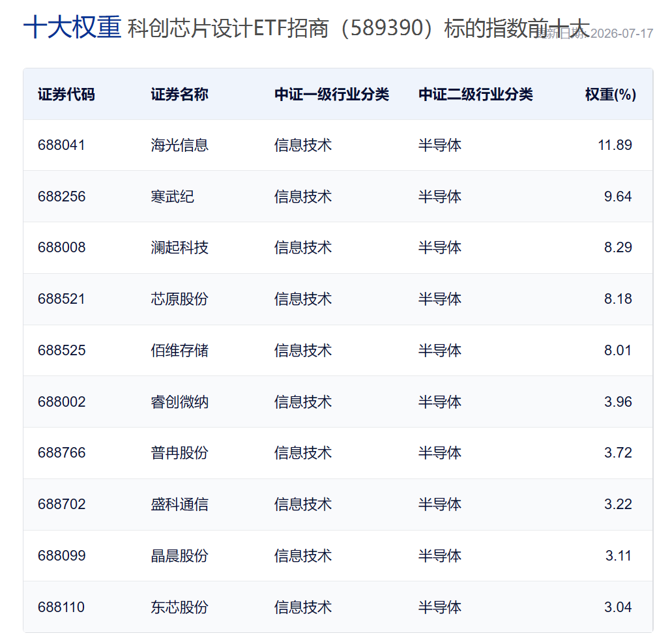Select stock code 688525
The image size is (670, 644).
[61, 350]
